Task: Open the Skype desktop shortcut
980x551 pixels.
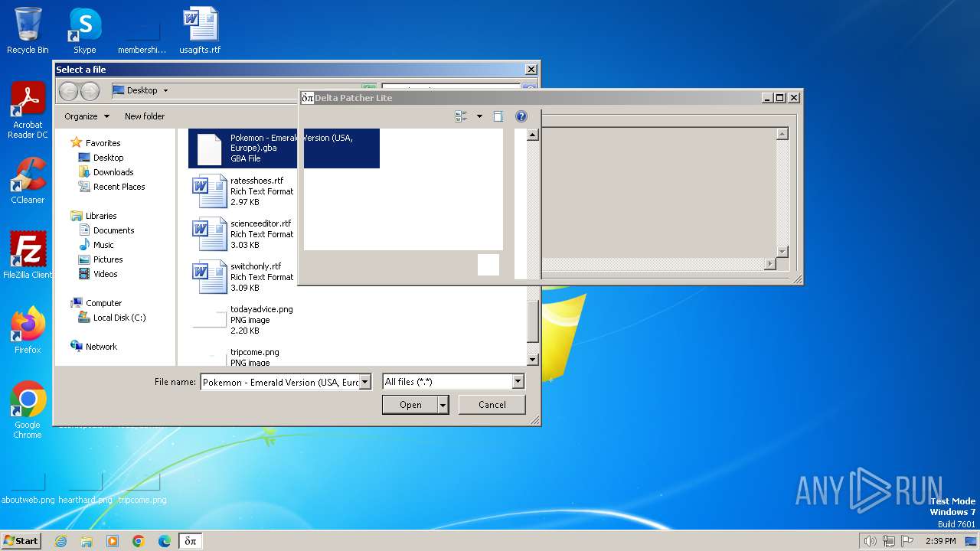Action: coord(85,31)
